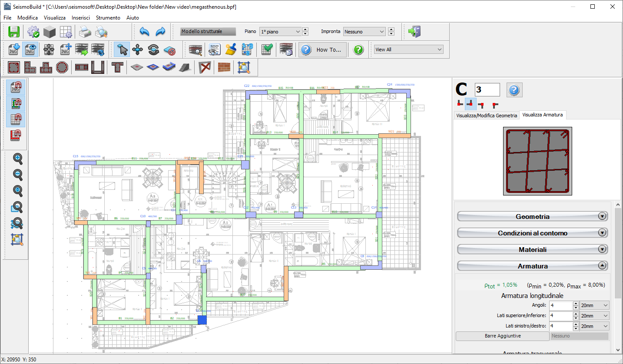Open the Piano floor dropdown
This screenshot has height=364, width=623.
point(299,31)
